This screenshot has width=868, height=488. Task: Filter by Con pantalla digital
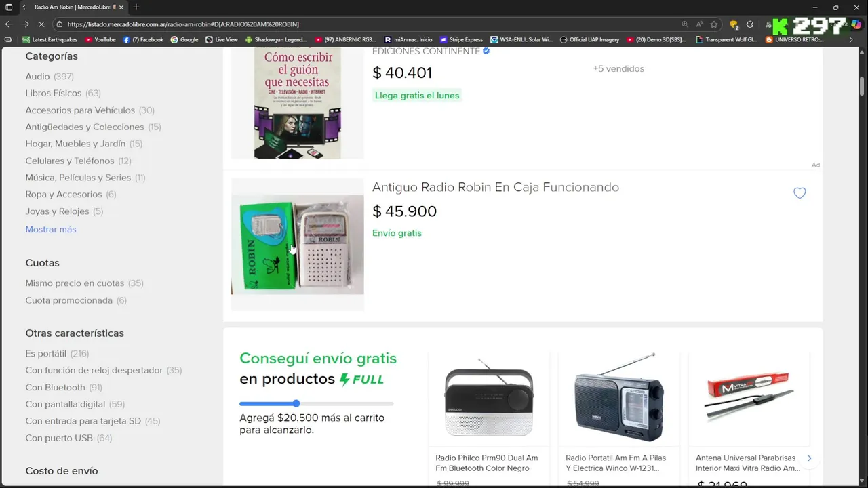tap(75, 405)
